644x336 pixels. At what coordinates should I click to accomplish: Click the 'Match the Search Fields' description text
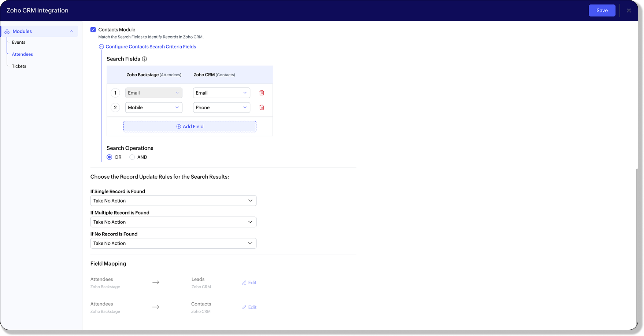click(x=151, y=37)
